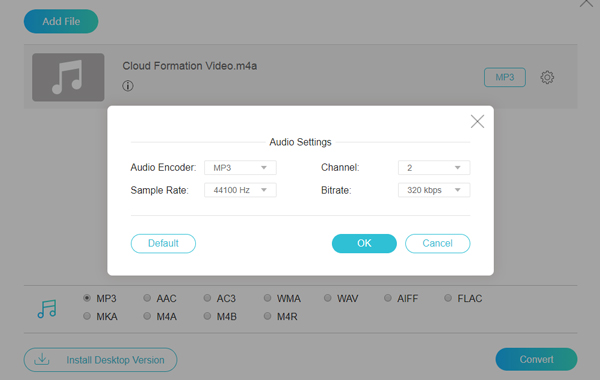Click Install Desktop Version
The image size is (600, 380).
pyautogui.click(x=100, y=360)
